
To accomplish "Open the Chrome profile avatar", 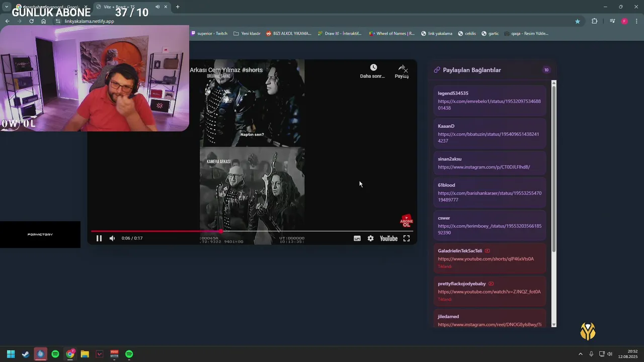I will 624,21.
